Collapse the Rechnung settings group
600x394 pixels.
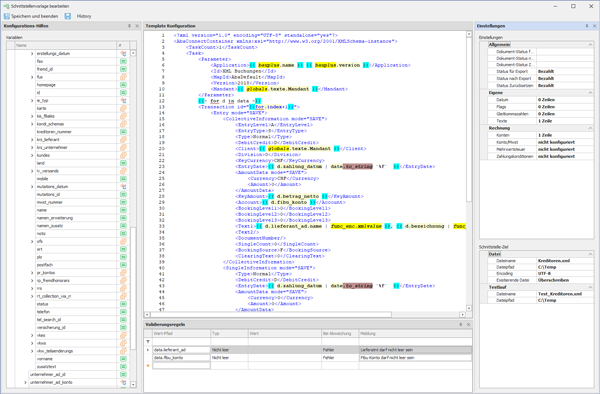(590, 128)
